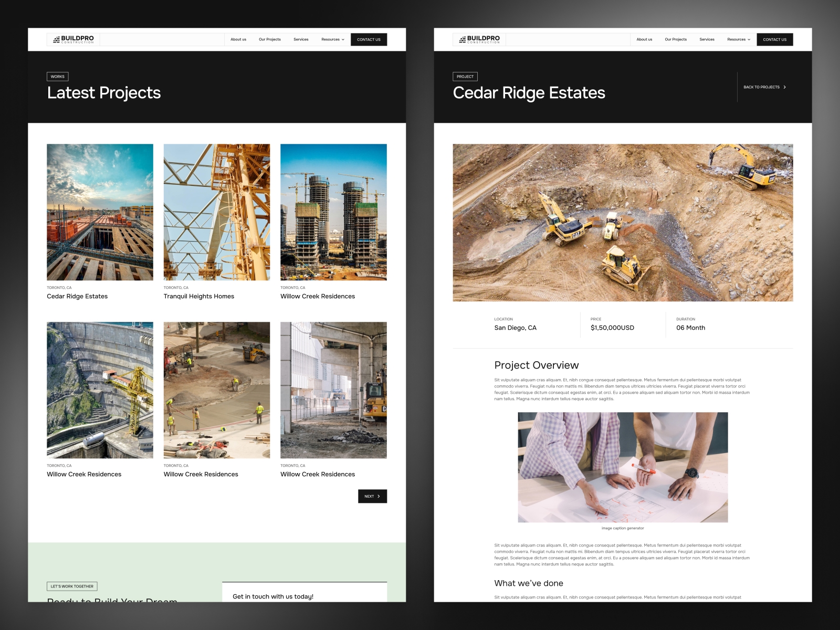Image resolution: width=840 pixels, height=630 pixels.
Task: Select Services in the right page navigation
Action: click(x=707, y=39)
